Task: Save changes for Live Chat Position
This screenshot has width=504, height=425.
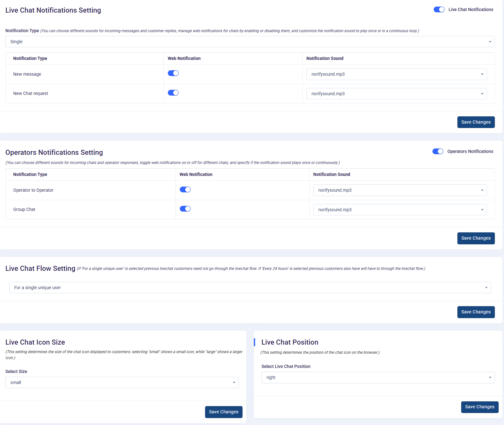Action: pyautogui.click(x=479, y=407)
